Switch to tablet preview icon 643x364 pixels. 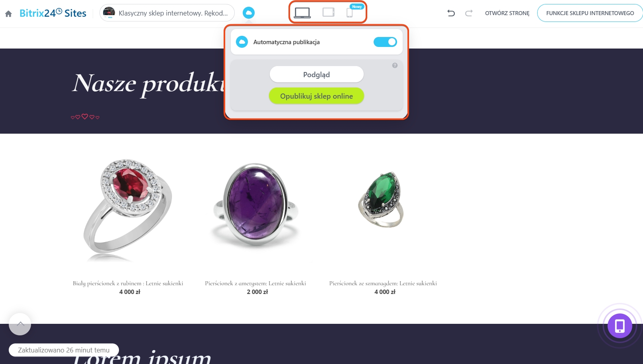click(328, 12)
